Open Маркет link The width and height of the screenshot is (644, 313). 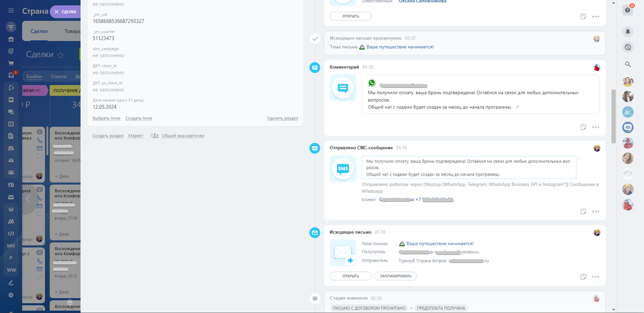coord(136,136)
